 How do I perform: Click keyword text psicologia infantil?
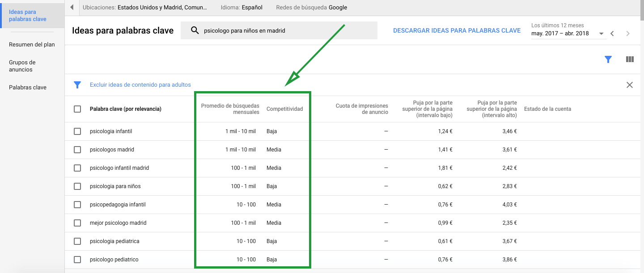point(111,131)
